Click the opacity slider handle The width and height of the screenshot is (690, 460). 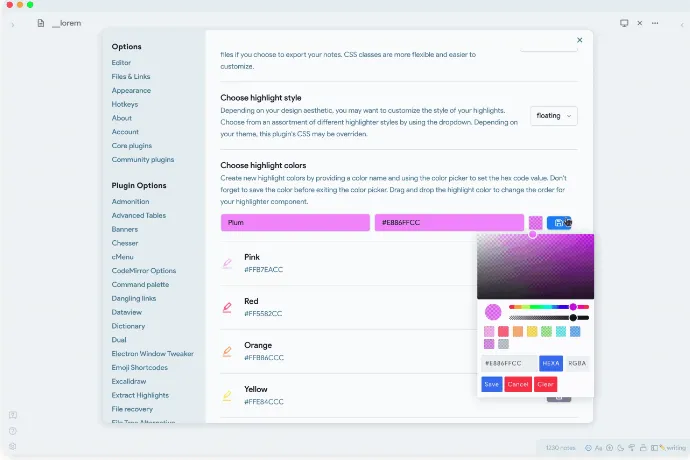click(573, 317)
